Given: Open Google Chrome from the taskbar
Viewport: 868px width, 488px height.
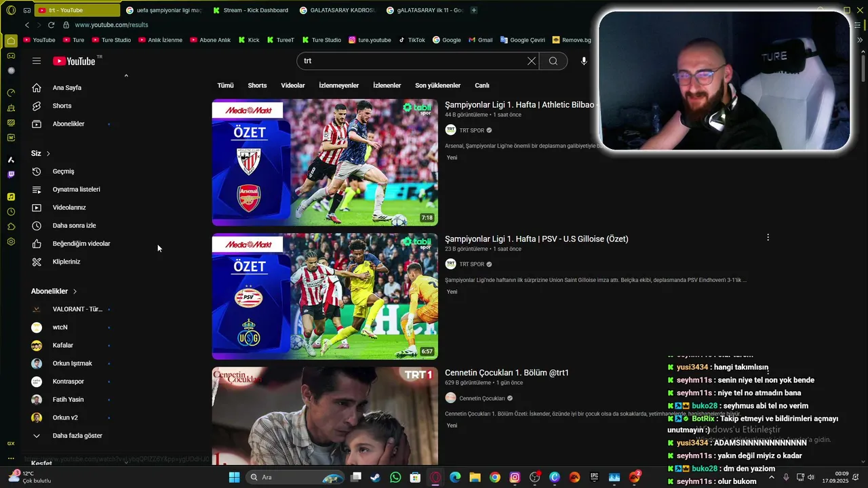Looking at the screenshot, I should tap(495, 477).
